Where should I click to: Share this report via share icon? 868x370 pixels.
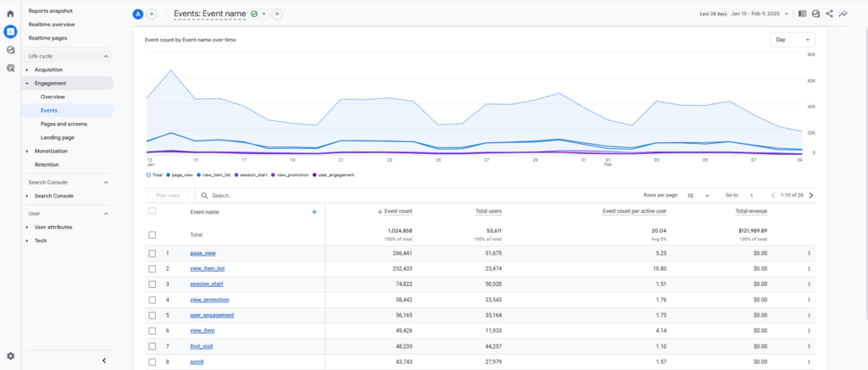click(x=829, y=14)
